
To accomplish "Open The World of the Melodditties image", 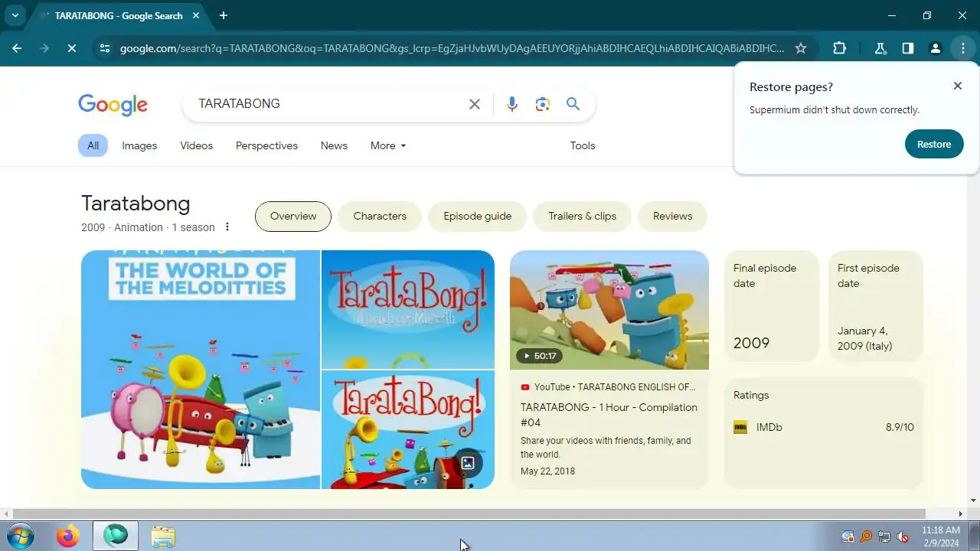I will 201,370.
